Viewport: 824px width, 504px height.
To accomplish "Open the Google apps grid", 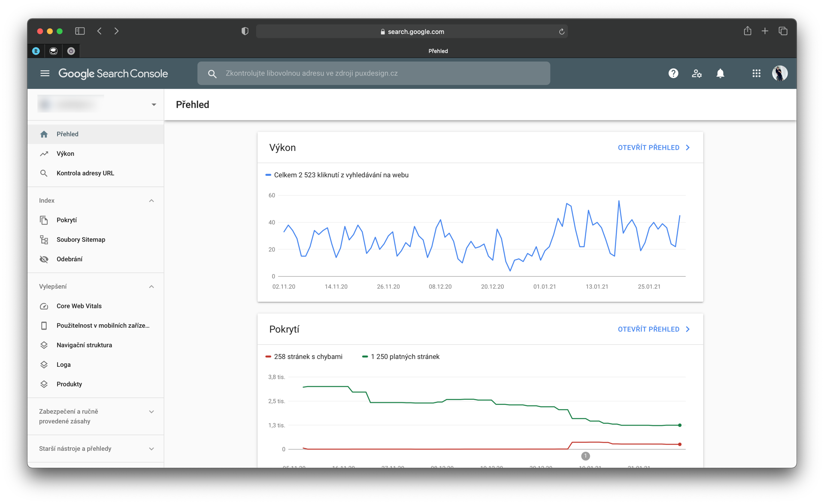I will [x=756, y=73].
